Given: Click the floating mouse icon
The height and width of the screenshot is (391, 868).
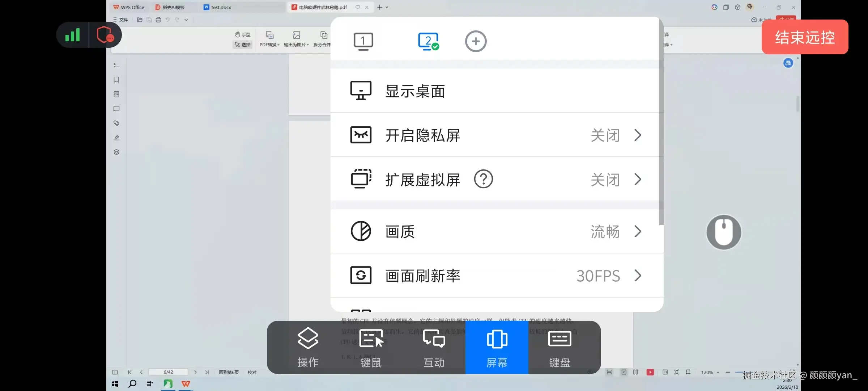Looking at the screenshot, I should click(x=724, y=232).
